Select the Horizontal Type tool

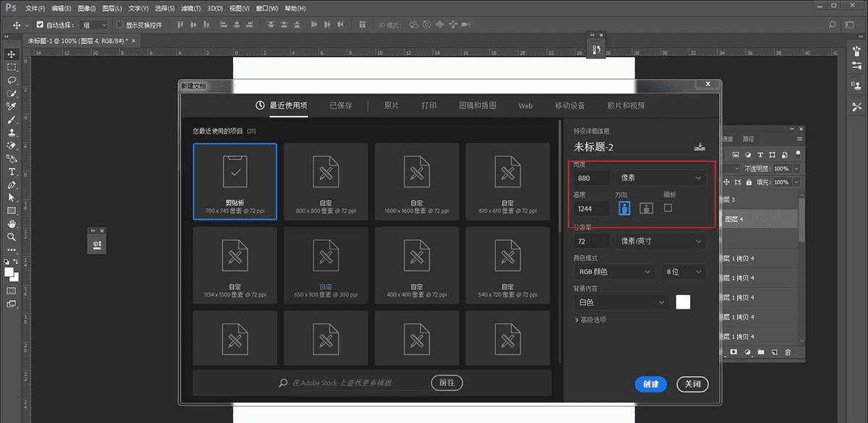tap(12, 171)
